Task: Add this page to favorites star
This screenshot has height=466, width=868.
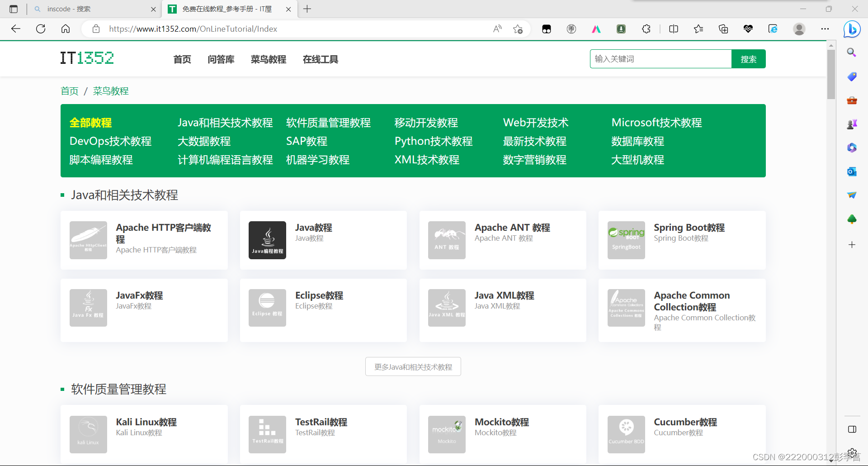Action: [518, 29]
